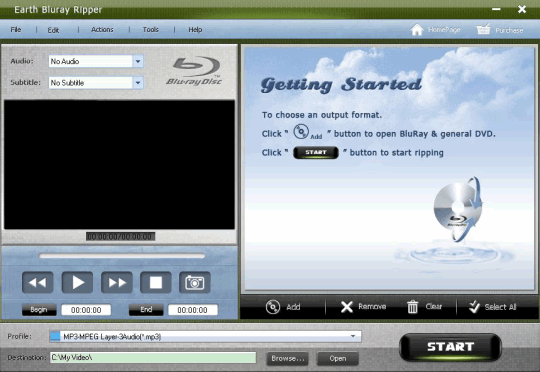Open the HomePage link

click(444, 30)
